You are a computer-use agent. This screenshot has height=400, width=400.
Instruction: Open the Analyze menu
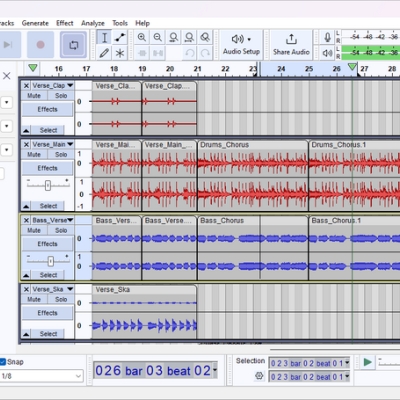pos(93,23)
